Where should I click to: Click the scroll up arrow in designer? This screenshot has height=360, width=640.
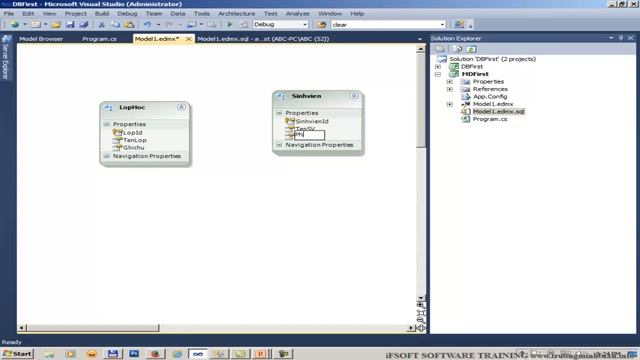420,49
